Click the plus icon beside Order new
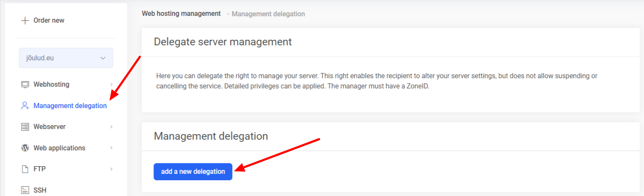The width and height of the screenshot is (644, 196). [x=25, y=20]
